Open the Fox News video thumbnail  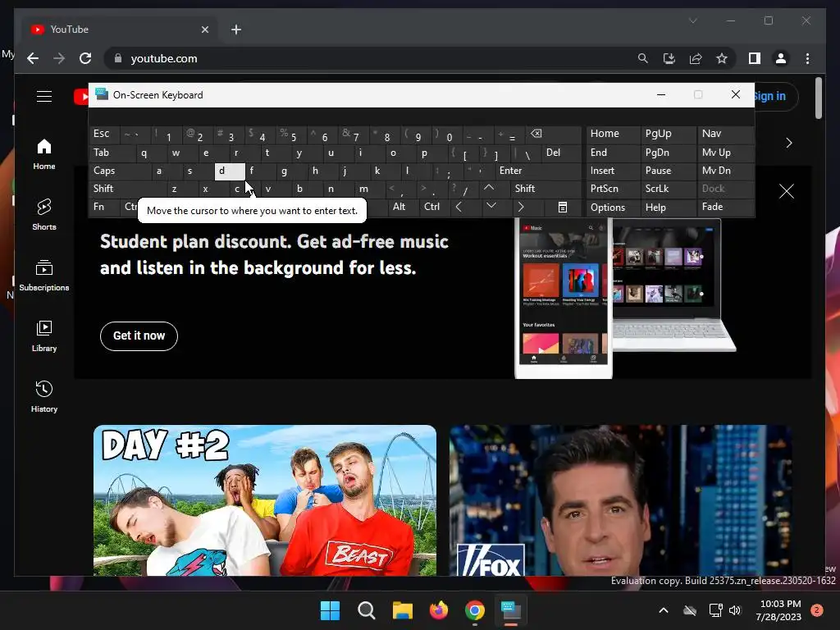click(620, 500)
